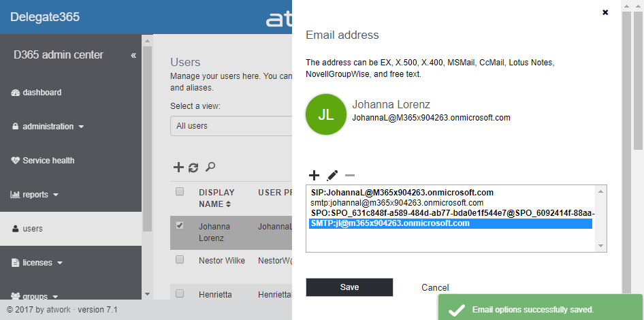
Task: Click the dashboard gauge icon
Action: pyautogui.click(x=15, y=93)
